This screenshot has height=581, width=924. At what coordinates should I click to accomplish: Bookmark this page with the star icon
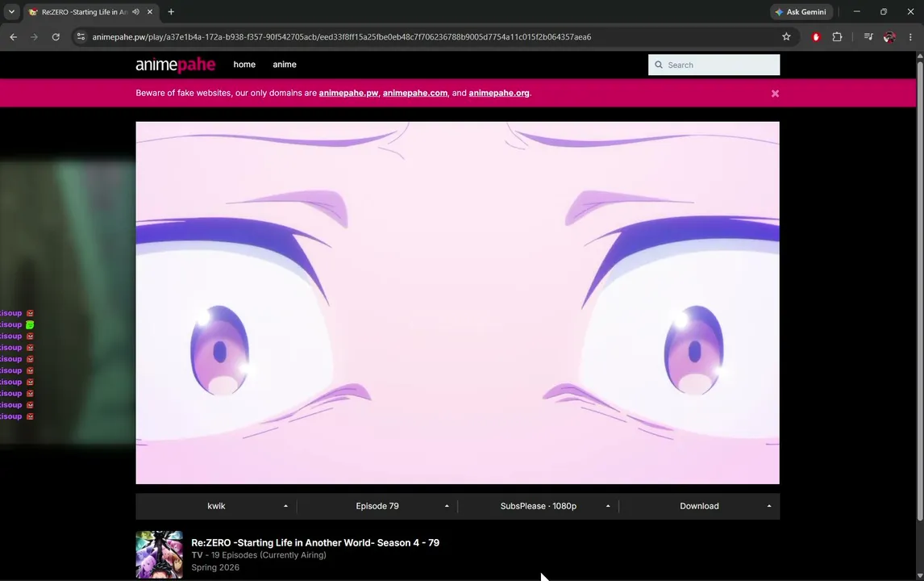pos(786,36)
